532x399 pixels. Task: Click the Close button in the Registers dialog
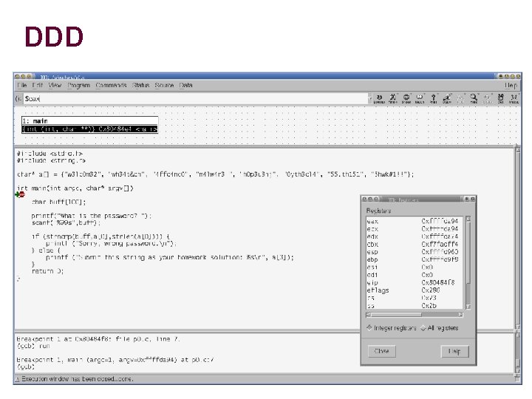(382, 351)
